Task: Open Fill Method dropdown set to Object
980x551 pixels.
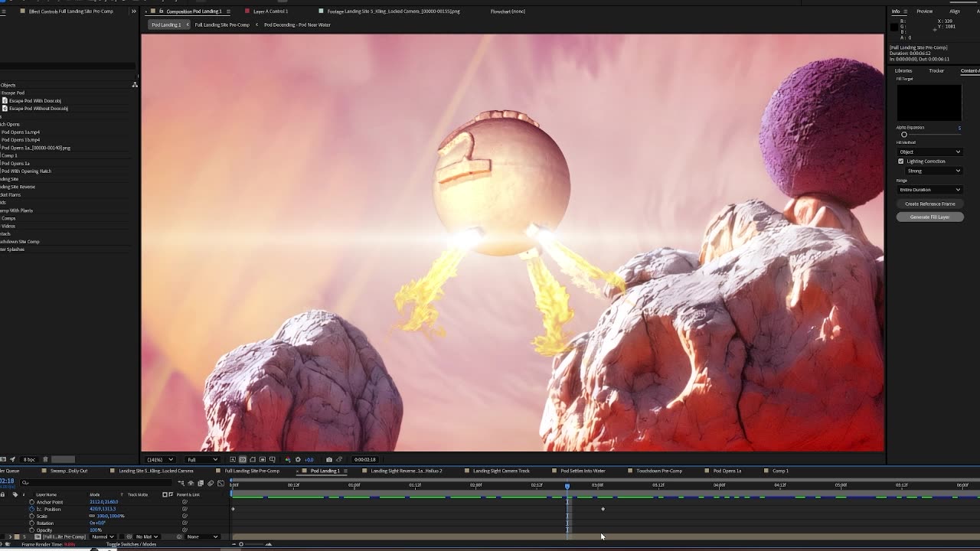Action: (x=929, y=152)
